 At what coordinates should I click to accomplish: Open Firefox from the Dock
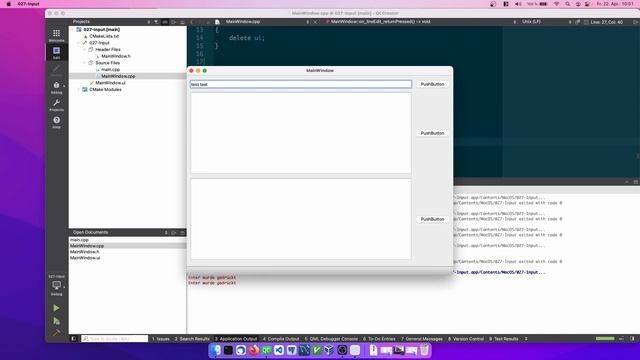pyautogui.click(x=253, y=350)
